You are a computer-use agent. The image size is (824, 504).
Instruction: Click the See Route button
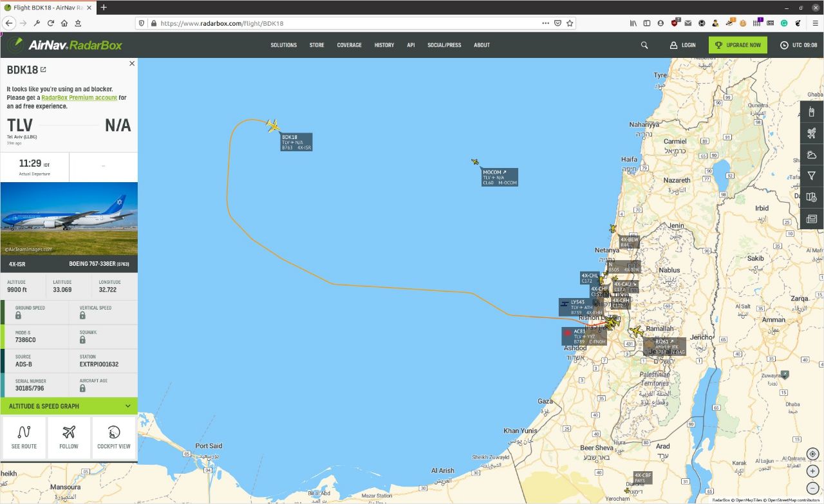(x=24, y=438)
